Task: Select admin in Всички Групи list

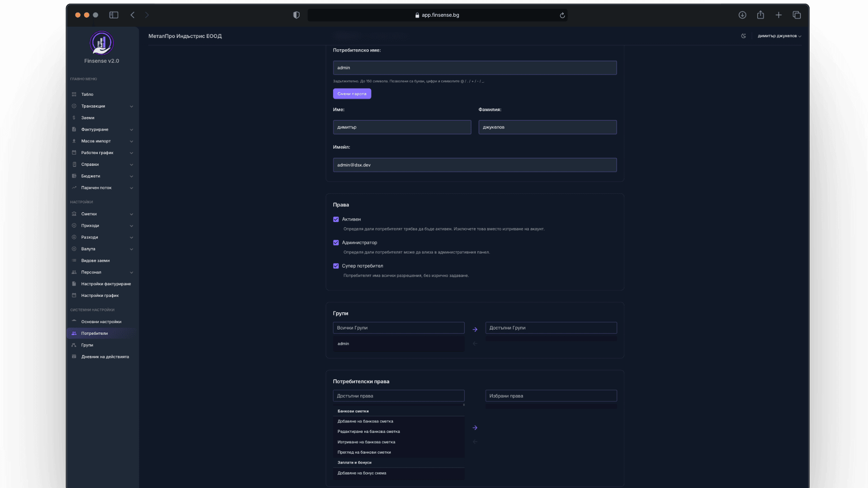Action: (399, 344)
